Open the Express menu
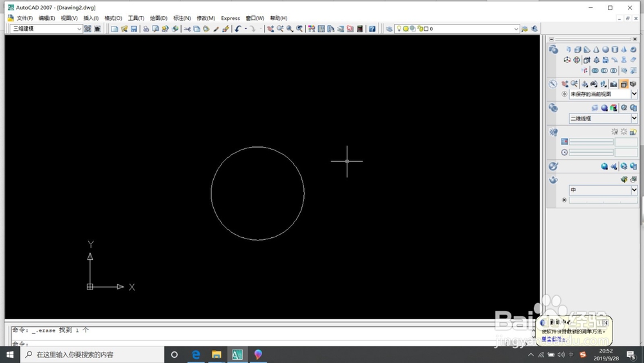This screenshot has width=644, height=363. click(231, 18)
